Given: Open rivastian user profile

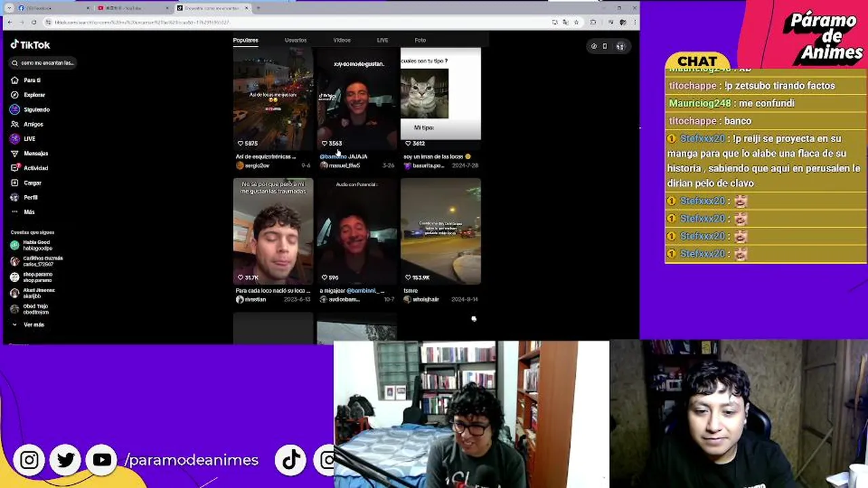Looking at the screenshot, I should [x=251, y=300].
